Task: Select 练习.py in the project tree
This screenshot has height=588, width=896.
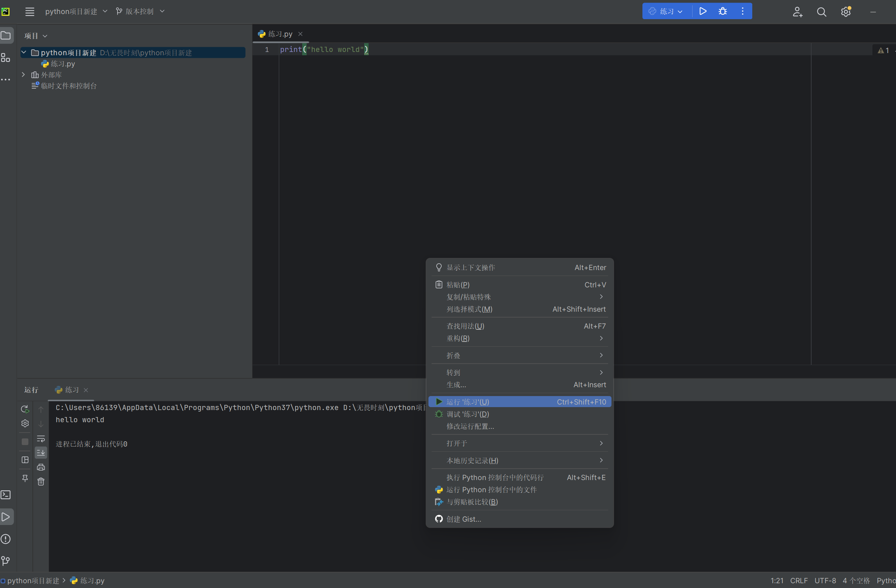Action: pos(63,64)
